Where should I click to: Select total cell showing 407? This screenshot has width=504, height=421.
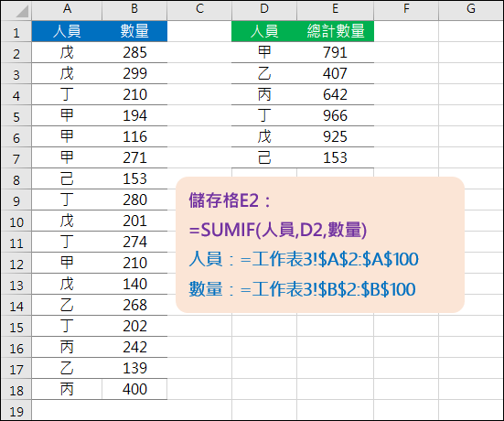(x=336, y=73)
